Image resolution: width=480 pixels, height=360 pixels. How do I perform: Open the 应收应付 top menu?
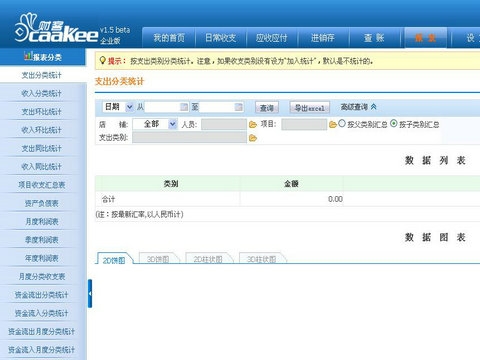pos(272,38)
